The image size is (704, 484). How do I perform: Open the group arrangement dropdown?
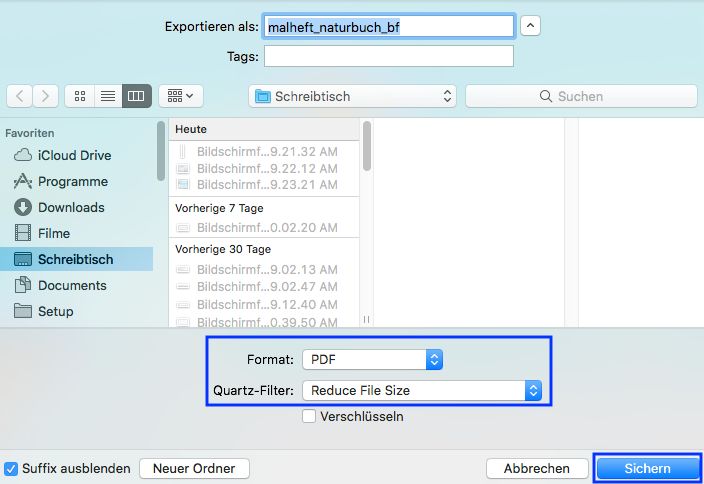(x=180, y=96)
